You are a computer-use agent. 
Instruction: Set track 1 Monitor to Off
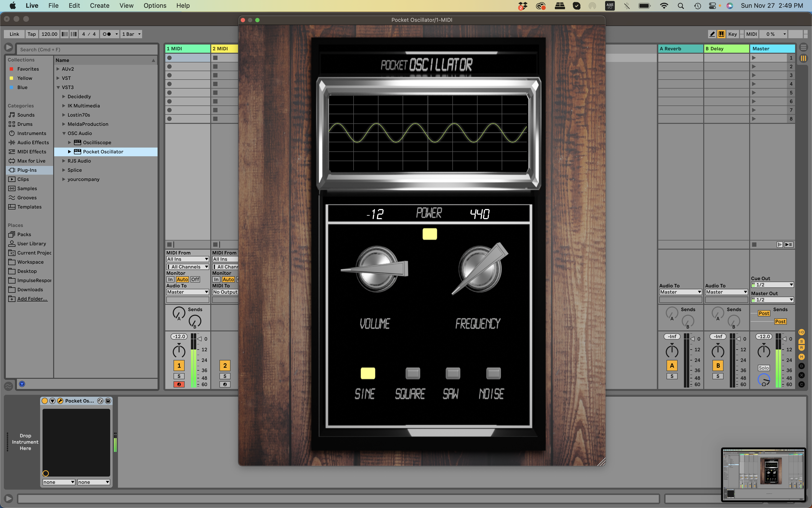tap(195, 280)
